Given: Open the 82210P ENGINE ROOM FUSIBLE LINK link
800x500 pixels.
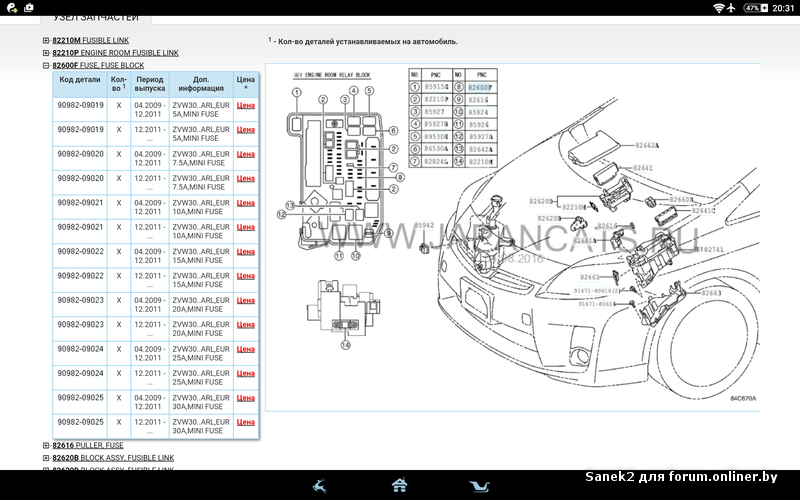Looking at the screenshot, I should pos(115,53).
